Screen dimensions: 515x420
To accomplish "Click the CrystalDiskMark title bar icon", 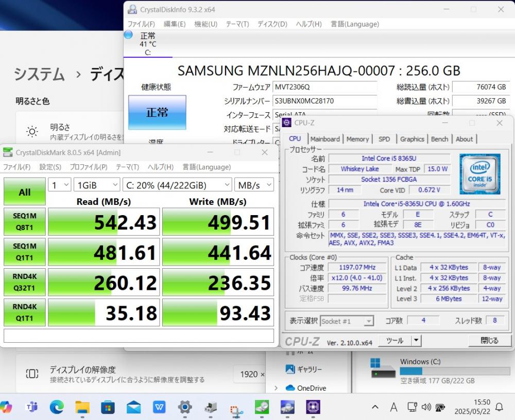I will pos(8,152).
